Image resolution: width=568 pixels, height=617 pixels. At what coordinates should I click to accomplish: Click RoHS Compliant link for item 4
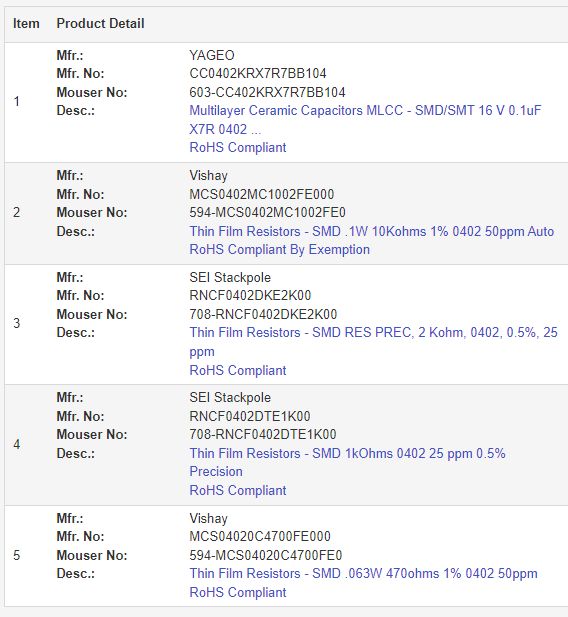click(x=238, y=490)
